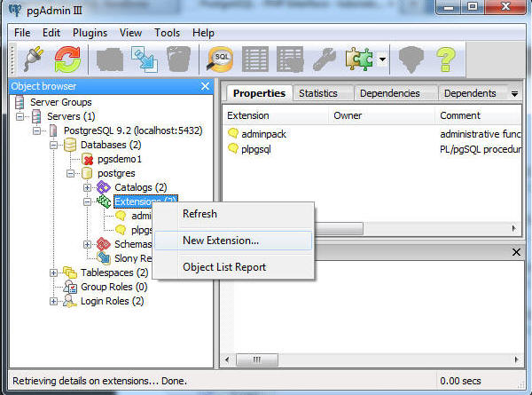The height and width of the screenshot is (395, 532).
Task: Open the Tools menu
Action: [x=168, y=33]
